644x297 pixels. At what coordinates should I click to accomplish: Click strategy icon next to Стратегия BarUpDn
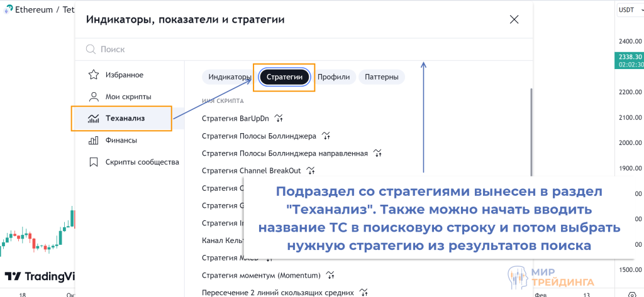tap(280, 118)
